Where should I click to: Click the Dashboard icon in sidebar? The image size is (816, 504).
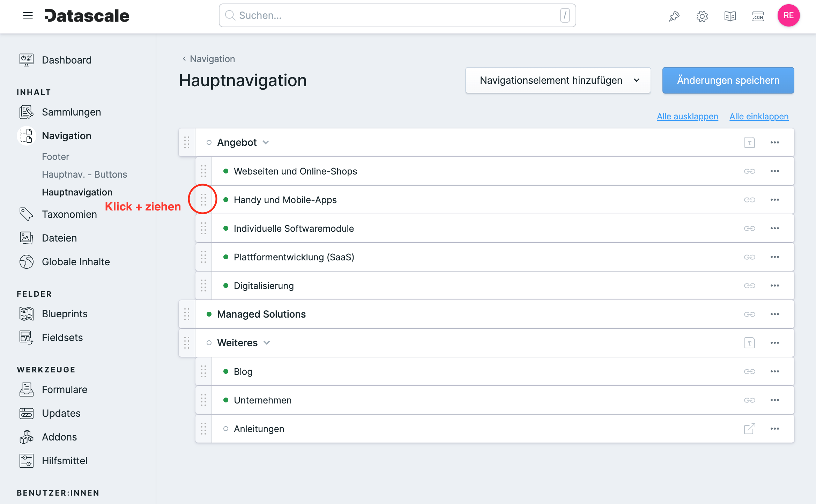coord(25,60)
